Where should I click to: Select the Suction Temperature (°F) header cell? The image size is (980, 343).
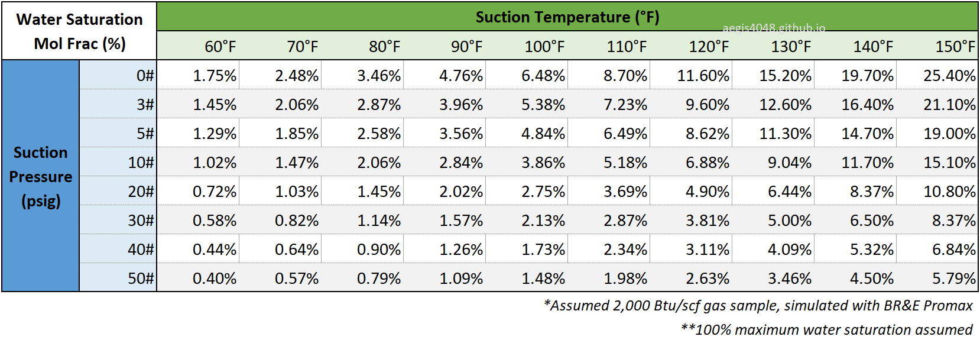pyautogui.click(x=567, y=17)
